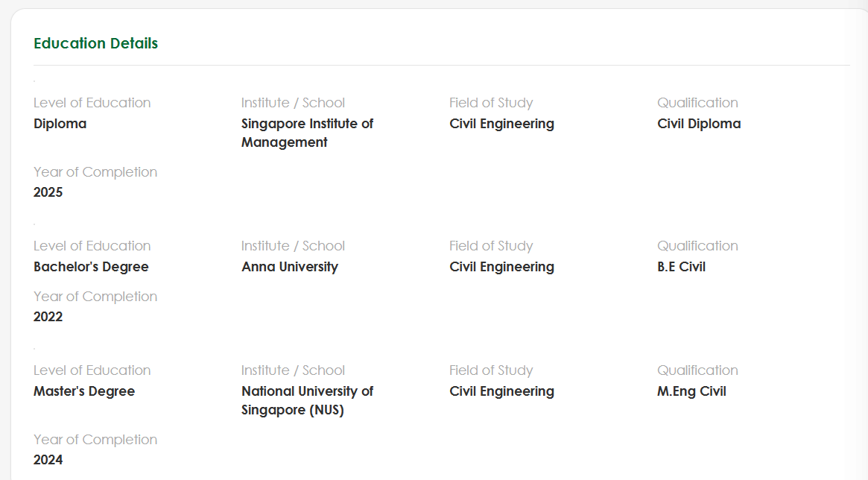Click the Anna University institute name
This screenshot has width=868, height=480.
coord(290,267)
